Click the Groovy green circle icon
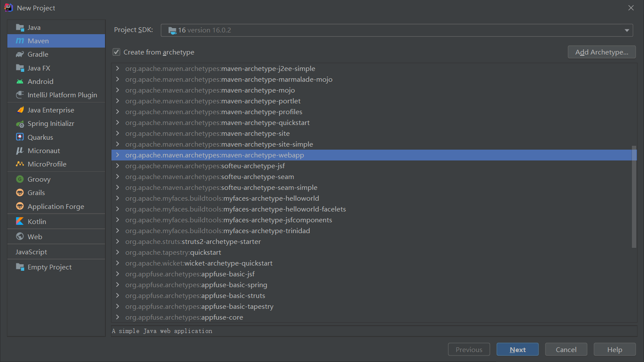 coord(20,179)
